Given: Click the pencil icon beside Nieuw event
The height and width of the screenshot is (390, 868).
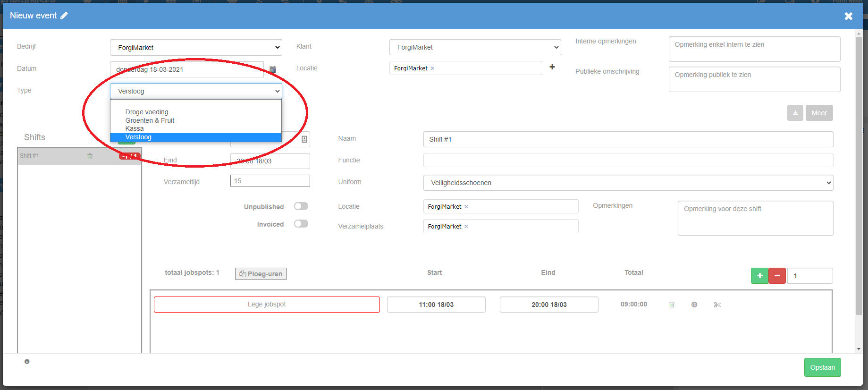Looking at the screenshot, I should click(x=64, y=16).
